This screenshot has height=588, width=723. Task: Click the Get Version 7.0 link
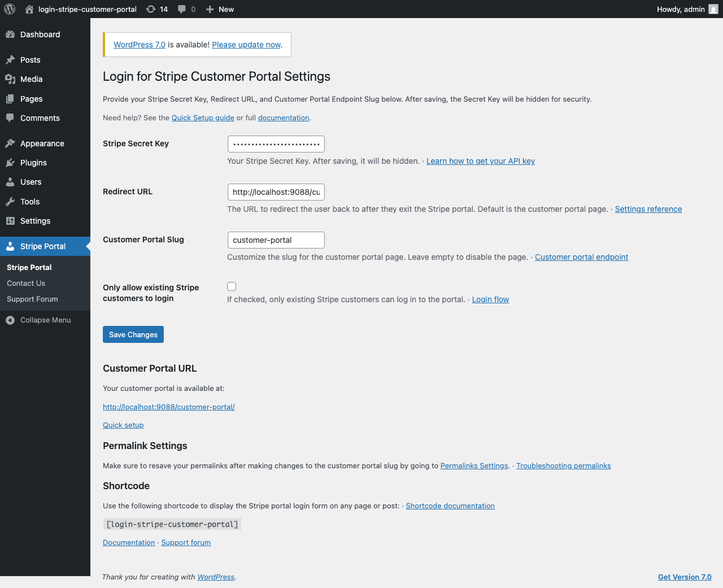click(685, 577)
